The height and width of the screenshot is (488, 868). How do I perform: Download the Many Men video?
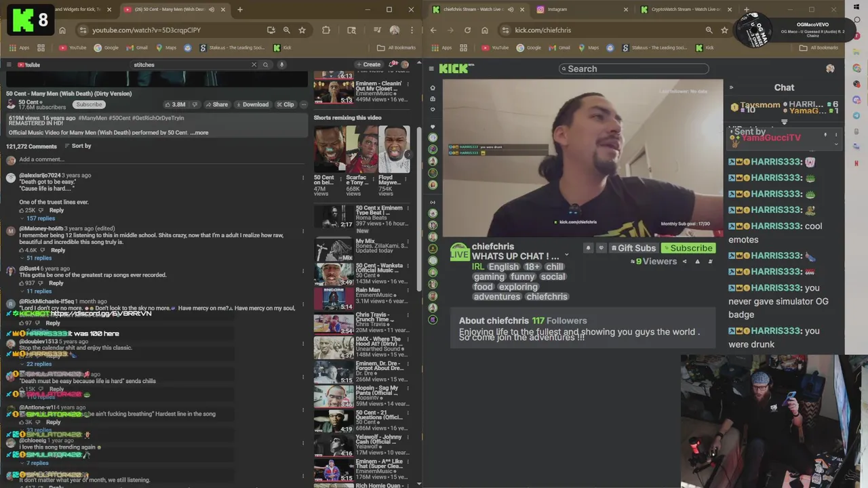pos(252,104)
